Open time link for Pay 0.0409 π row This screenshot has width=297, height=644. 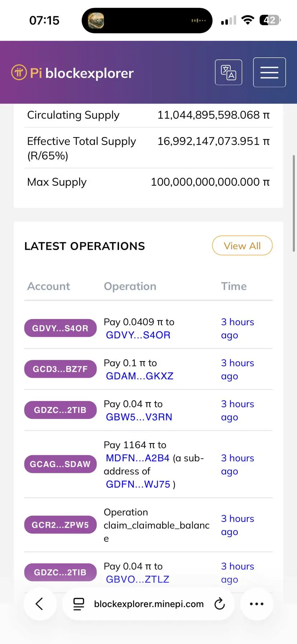pyautogui.click(x=237, y=328)
